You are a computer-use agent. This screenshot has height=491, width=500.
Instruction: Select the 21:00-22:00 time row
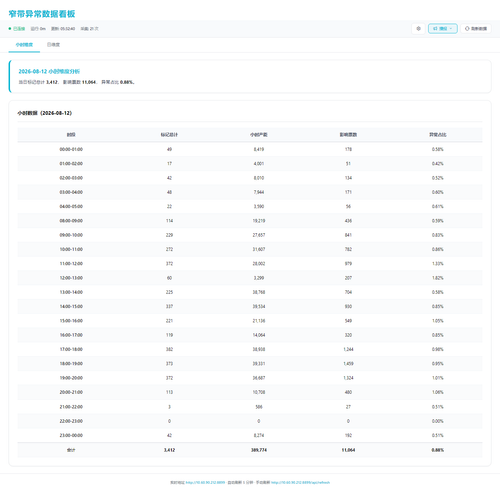250,407
